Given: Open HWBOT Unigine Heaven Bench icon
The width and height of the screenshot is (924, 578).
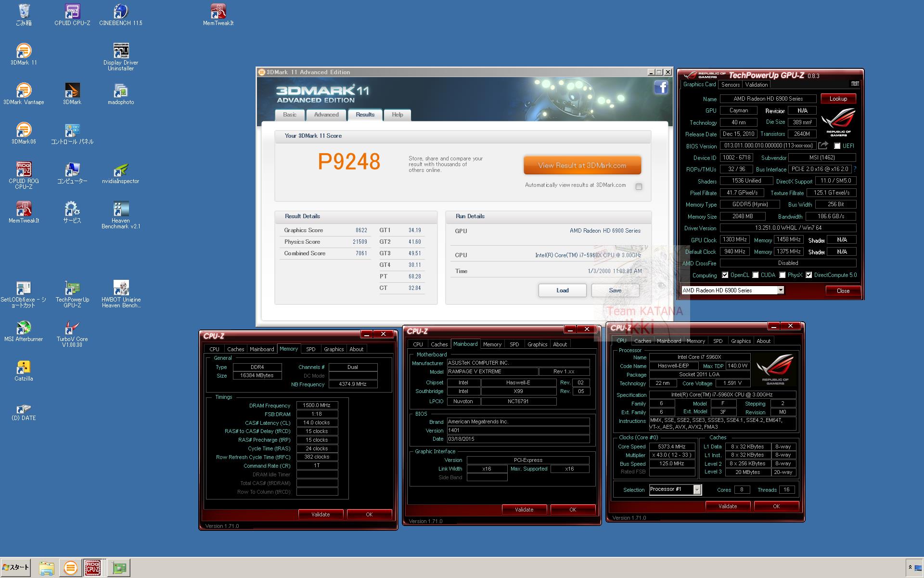Looking at the screenshot, I should tap(121, 294).
